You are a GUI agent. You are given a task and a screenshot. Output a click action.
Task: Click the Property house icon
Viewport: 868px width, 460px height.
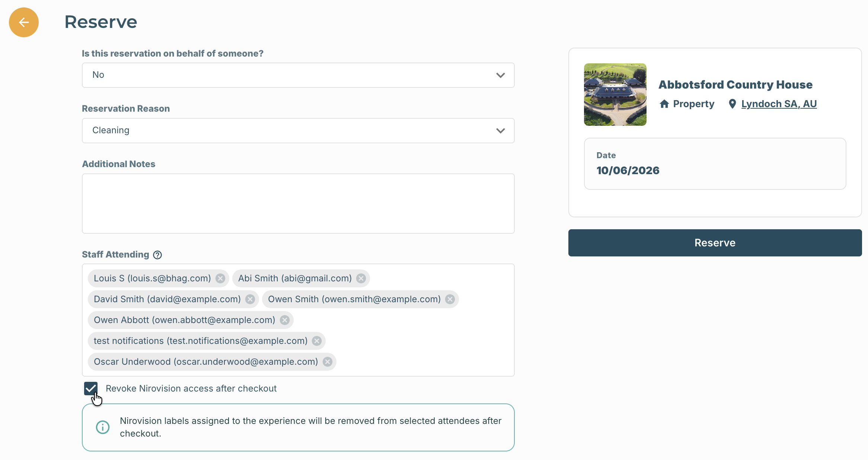coord(664,104)
